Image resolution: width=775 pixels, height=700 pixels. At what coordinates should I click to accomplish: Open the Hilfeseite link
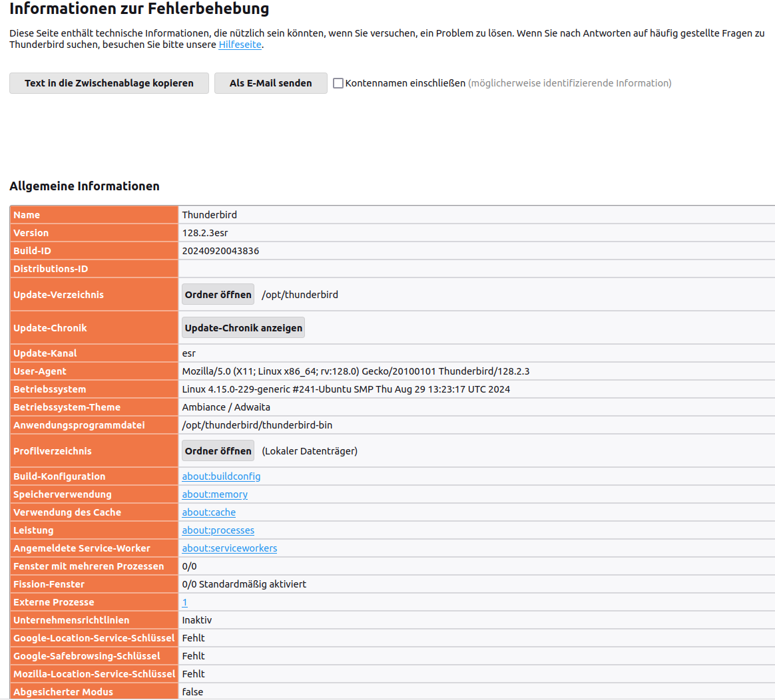click(x=240, y=45)
